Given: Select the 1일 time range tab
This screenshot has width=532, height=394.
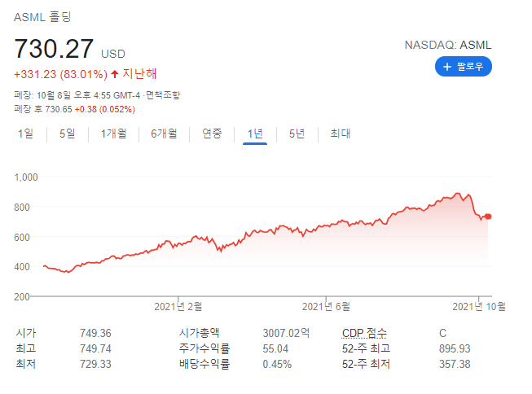Looking at the screenshot, I should pos(25,134).
